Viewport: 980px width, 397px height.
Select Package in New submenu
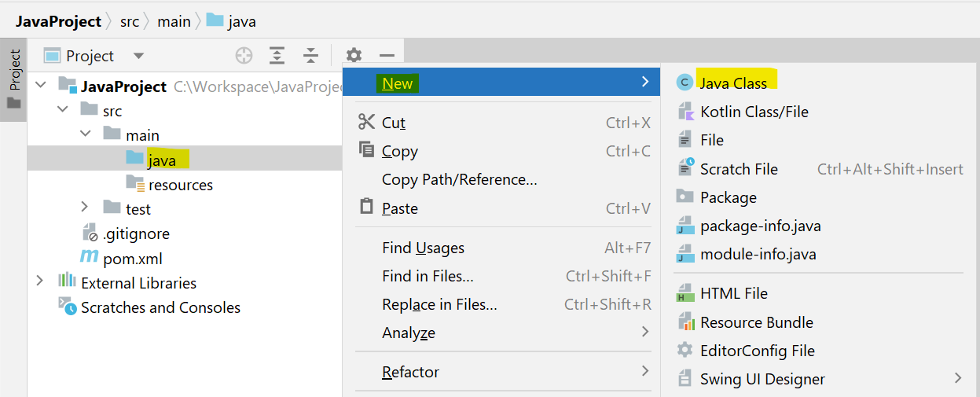pyautogui.click(x=820, y=197)
